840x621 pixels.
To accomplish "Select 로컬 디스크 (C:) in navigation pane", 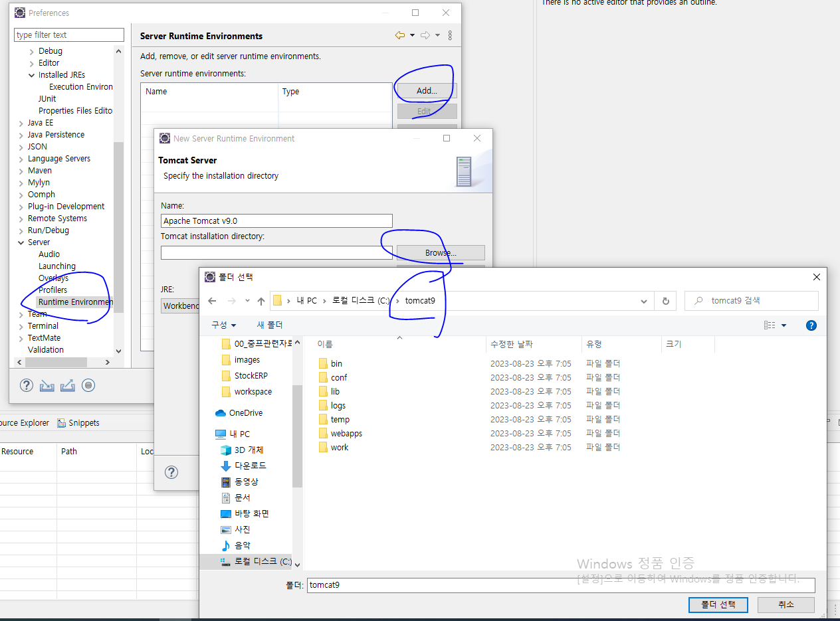I will 256,561.
